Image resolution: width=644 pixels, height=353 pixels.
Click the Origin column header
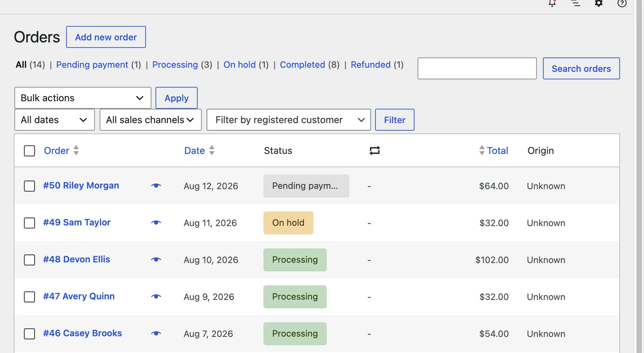541,151
